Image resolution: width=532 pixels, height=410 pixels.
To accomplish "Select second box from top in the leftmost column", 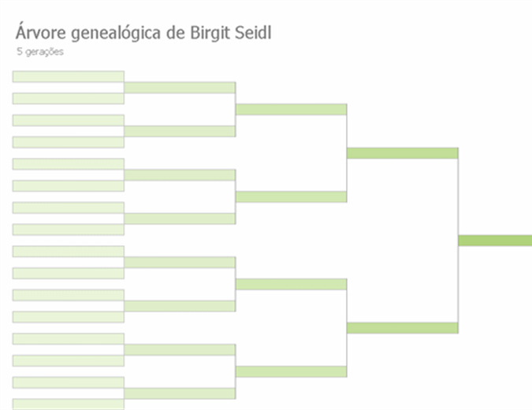I will pyautogui.click(x=68, y=99).
